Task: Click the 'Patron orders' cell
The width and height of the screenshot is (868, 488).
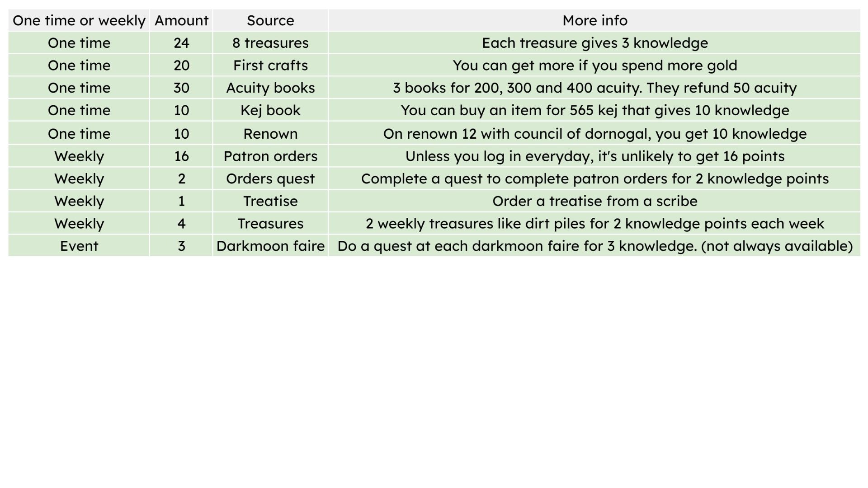Action: 270,156
